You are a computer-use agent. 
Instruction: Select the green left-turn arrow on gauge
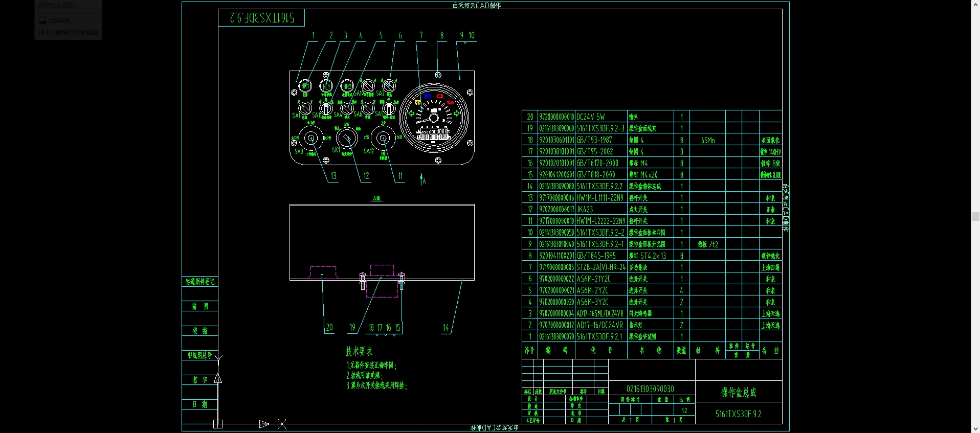(412, 113)
